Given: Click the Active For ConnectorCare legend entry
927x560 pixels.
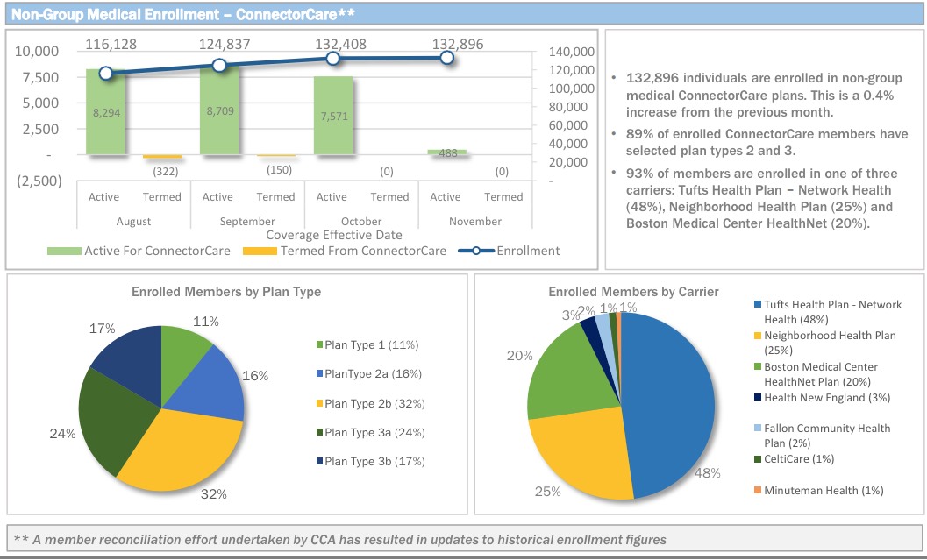Looking at the screenshot, I should (139, 251).
